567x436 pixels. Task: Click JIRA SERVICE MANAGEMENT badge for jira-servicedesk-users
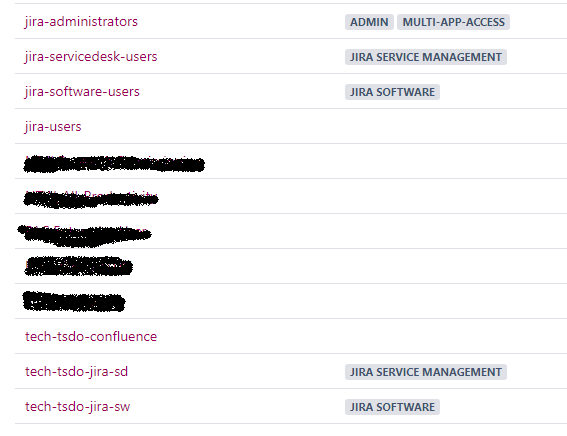426,57
